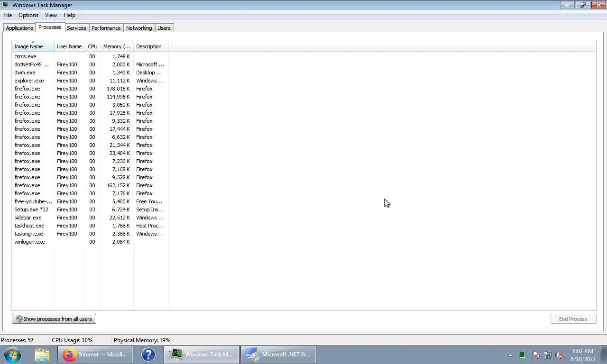Switch to the Services tab

tap(76, 28)
